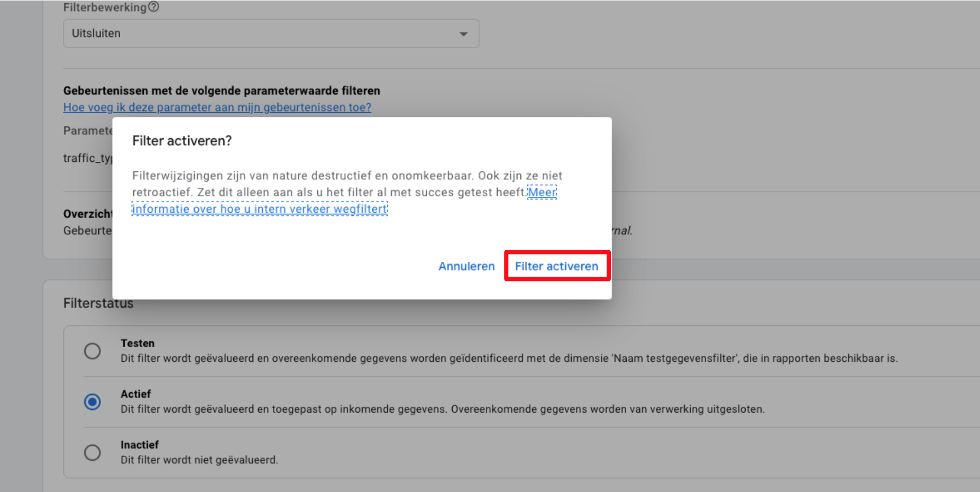Select the Actief radio button
Screen dimensions: 980x492
tap(93, 402)
